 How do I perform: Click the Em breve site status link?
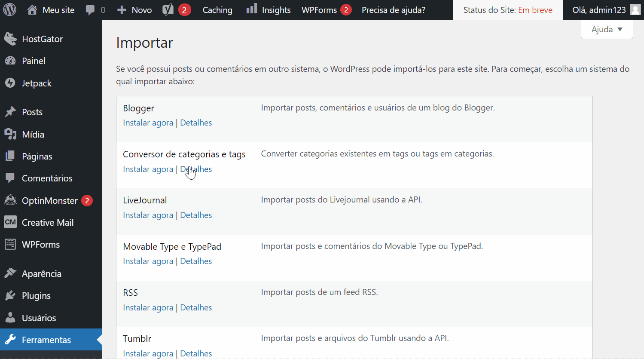click(x=535, y=10)
